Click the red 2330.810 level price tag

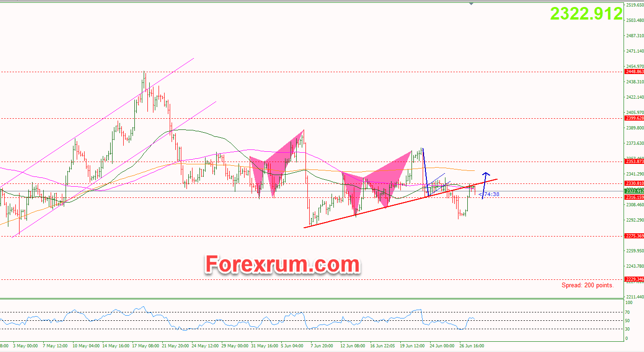pyautogui.click(x=635, y=183)
